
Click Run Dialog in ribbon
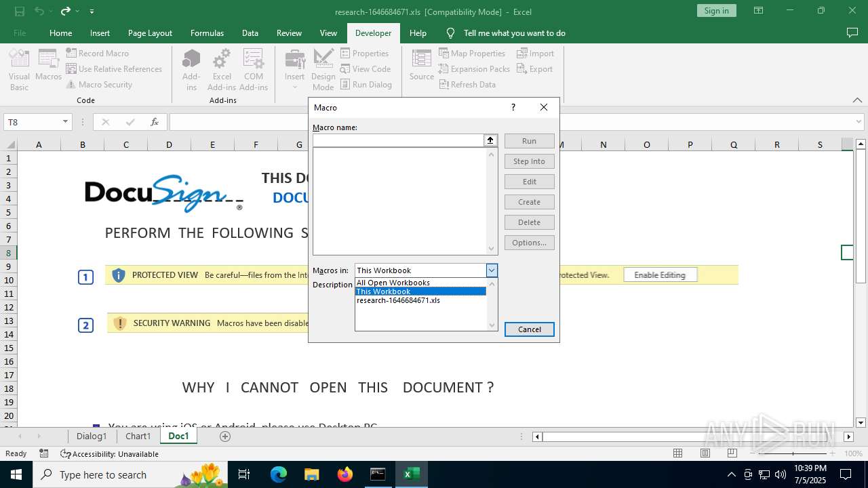click(366, 84)
